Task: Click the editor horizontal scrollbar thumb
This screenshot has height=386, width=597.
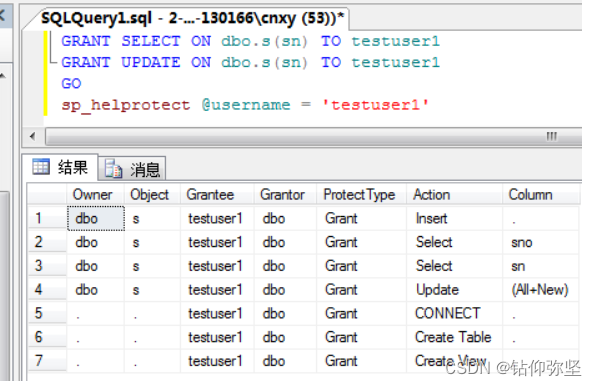Action: [x=313, y=136]
